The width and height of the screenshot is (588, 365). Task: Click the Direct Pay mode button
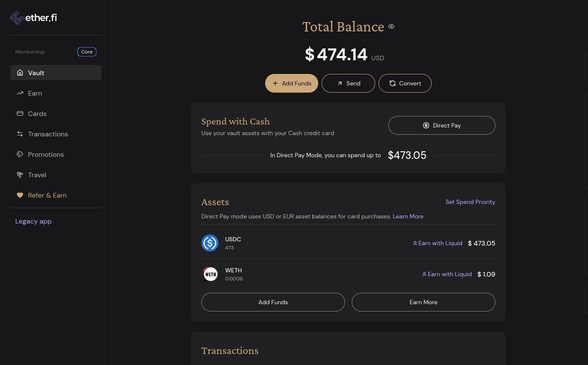[442, 125]
